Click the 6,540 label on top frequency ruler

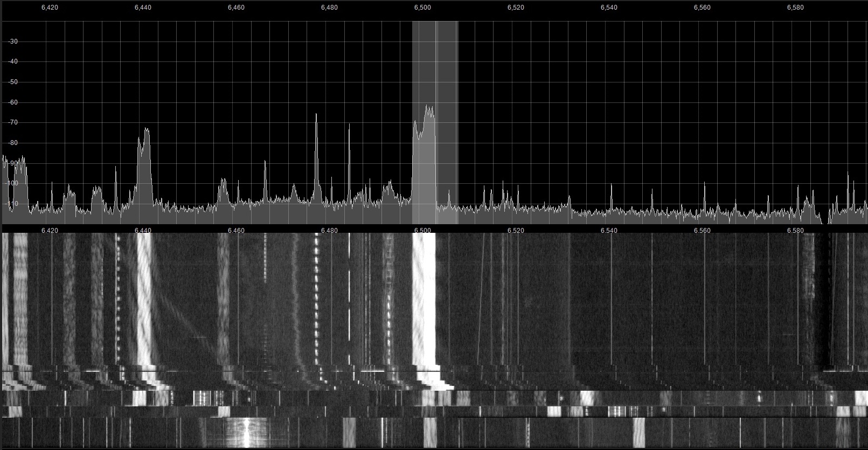click(609, 8)
